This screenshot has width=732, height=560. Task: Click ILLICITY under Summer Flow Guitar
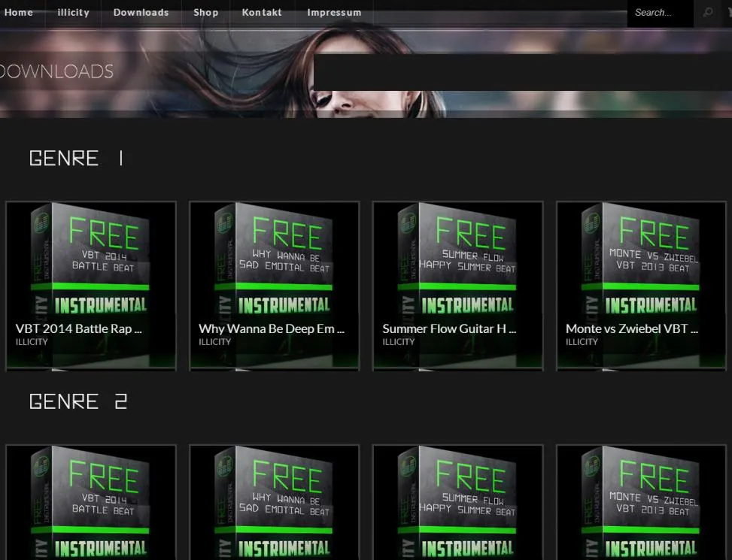pos(398,342)
